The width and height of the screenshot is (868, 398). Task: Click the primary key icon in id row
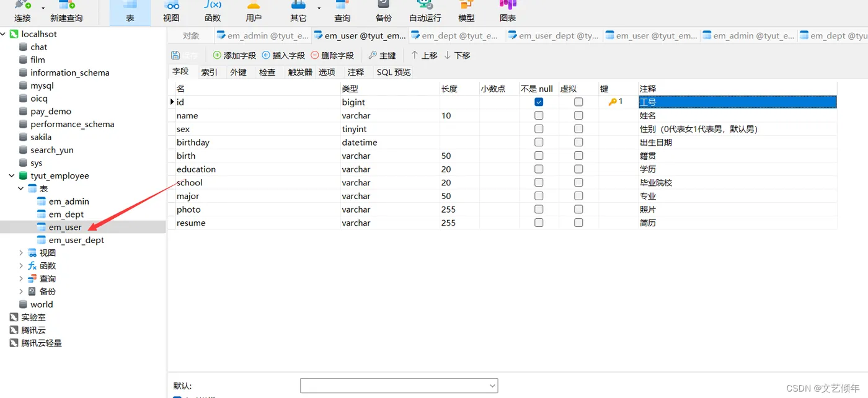[613, 102]
